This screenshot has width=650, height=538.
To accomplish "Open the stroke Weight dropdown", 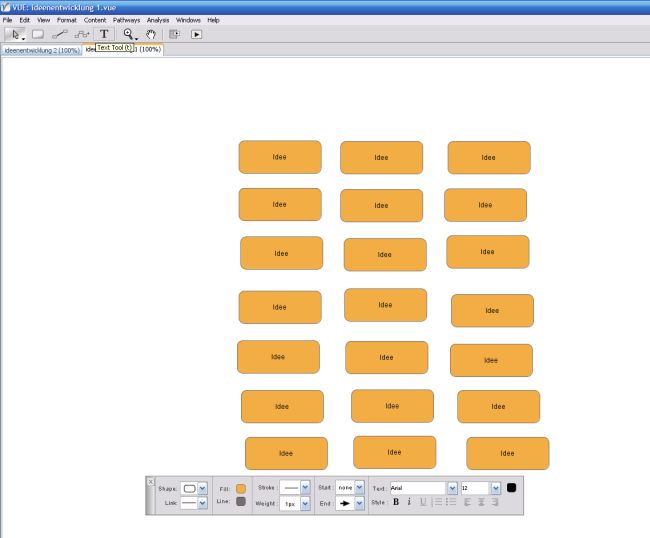I will click(304, 504).
